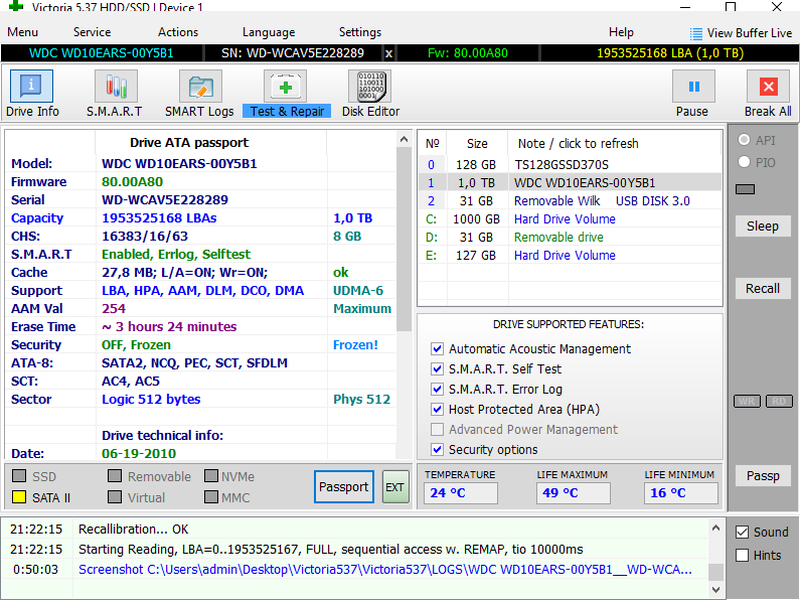
Task: Select volume C: 1000 GB Hard Drive
Action: click(570, 219)
